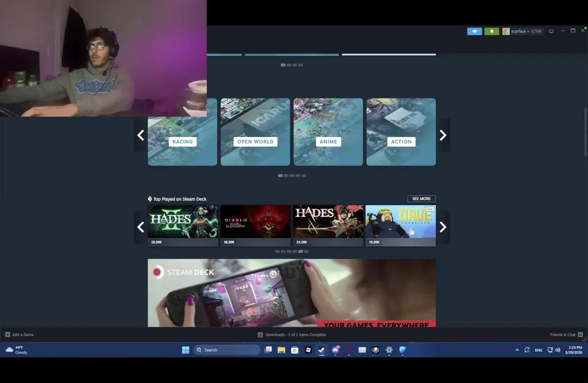The width and height of the screenshot is (588, 383).
Task: Open Top Played on Steam Deck heading
Action: tap(180, 199)
